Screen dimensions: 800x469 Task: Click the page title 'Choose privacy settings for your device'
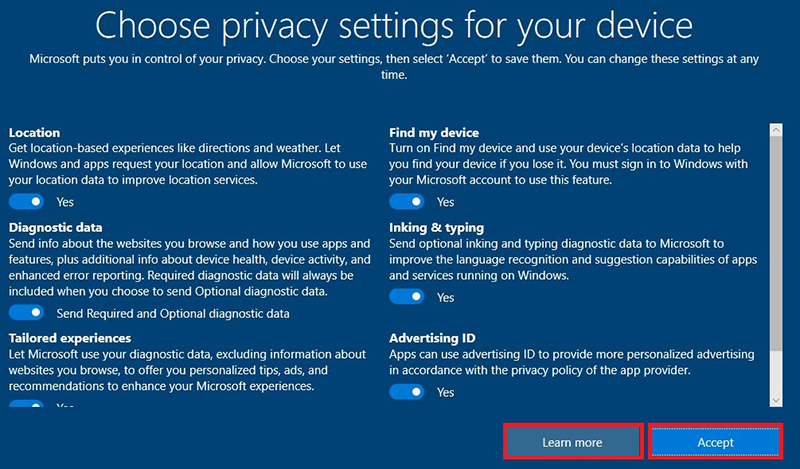[394, 26]
